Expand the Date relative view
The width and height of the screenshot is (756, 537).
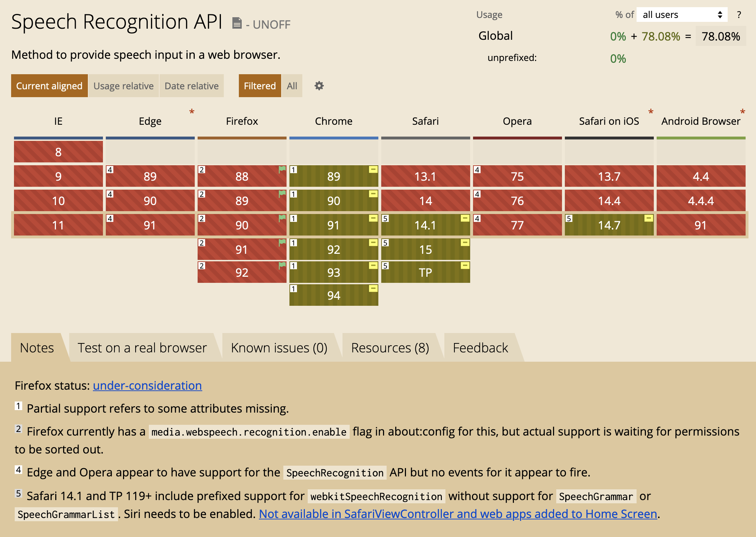point(191,85)
